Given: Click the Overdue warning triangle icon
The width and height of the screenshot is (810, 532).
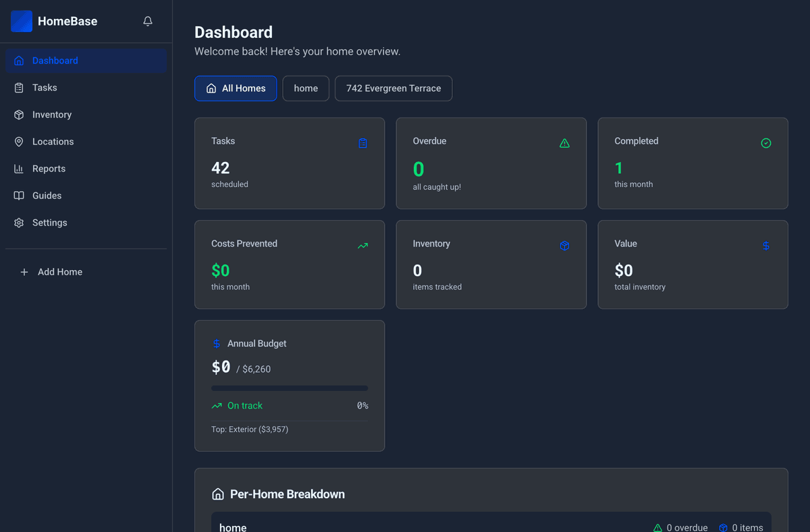Looking at the screenshot, I should [x=564, y=142].
